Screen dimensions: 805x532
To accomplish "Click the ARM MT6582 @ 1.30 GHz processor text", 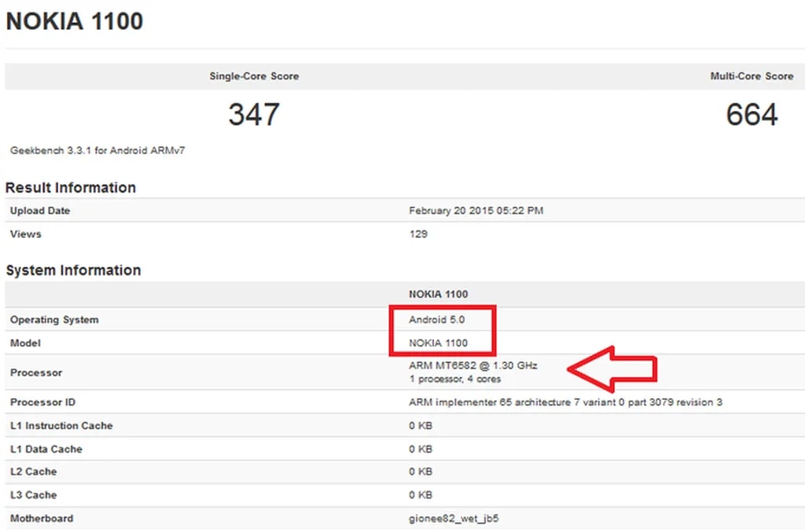I will [x=473, y=366].
